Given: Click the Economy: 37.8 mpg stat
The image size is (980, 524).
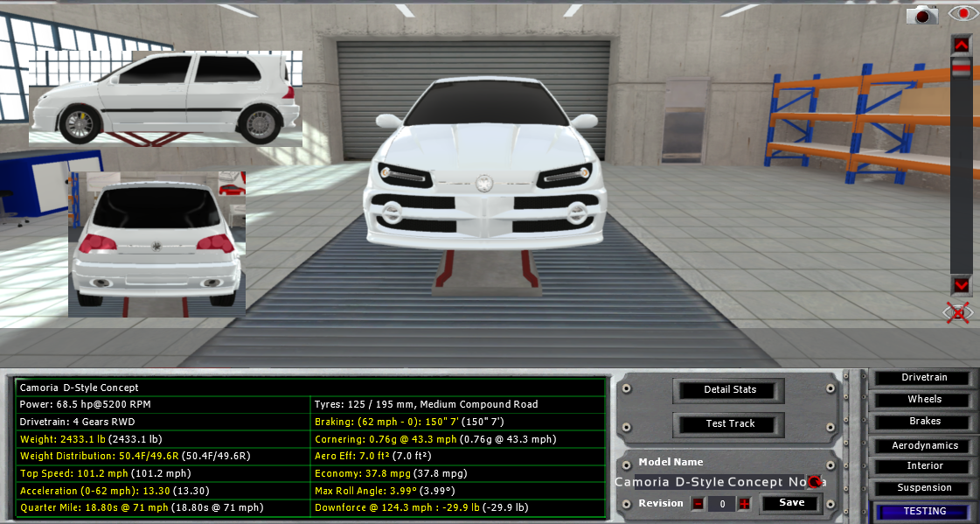Looking at the screenshot, I should [363, 474].
